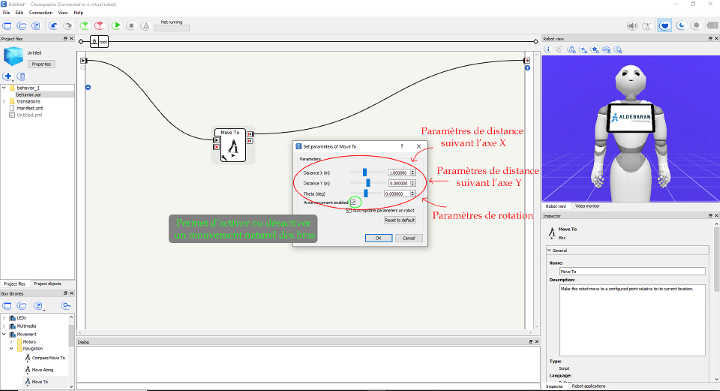This screenshot has height=391, width=720.
Task: Click blue plus icon in Project files
Action: pyautogui.click(x=7, y=76)
